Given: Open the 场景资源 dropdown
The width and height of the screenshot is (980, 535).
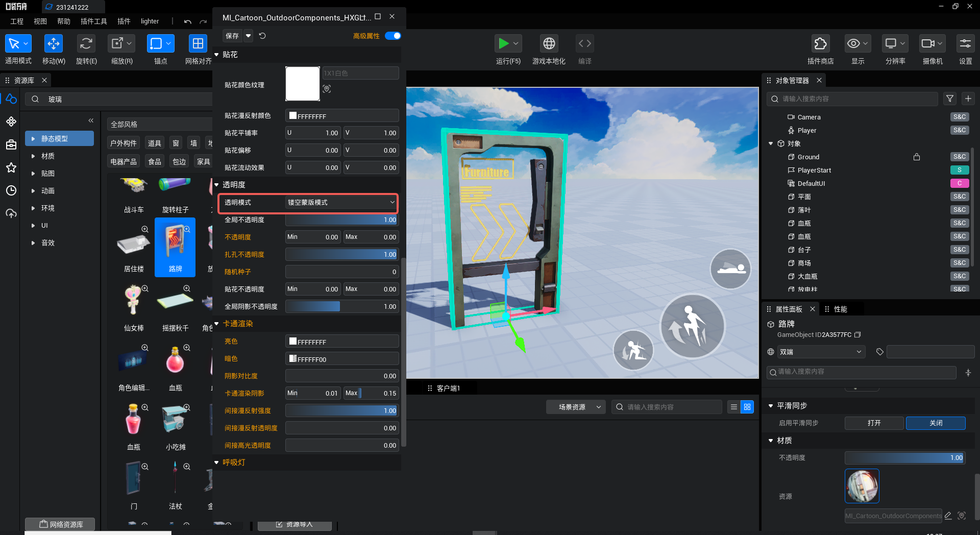Looking at the screenshot, I should tap(576, 407).
